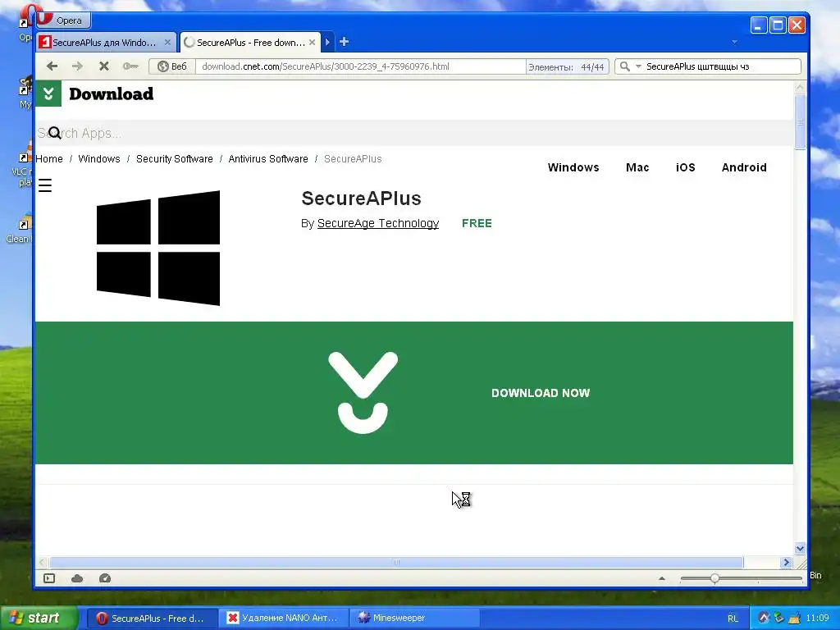840x630 pixels.
Task: Click the white download arrow icon
Action: [363, 393]
